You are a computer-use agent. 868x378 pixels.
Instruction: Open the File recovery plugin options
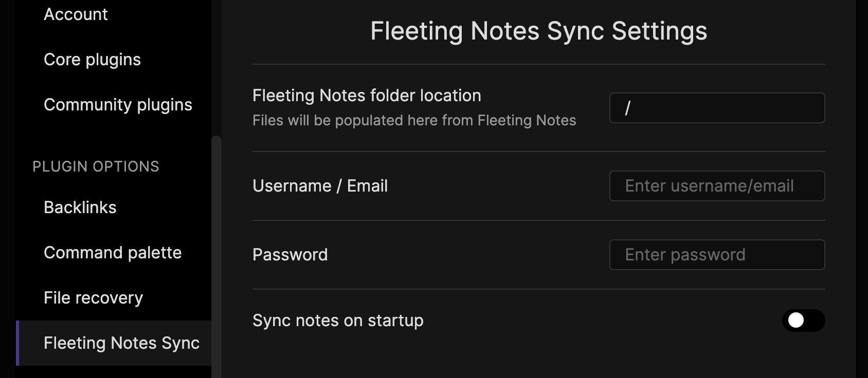click(93, 298)
